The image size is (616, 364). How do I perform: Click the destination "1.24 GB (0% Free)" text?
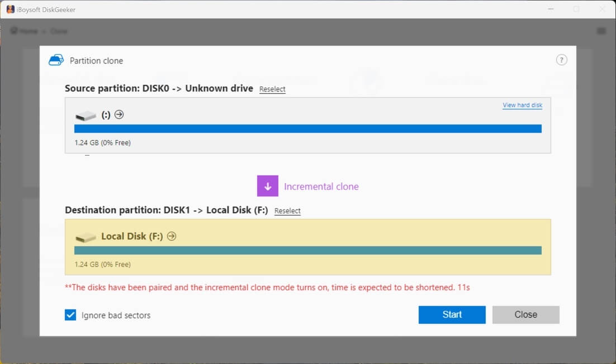102,265
